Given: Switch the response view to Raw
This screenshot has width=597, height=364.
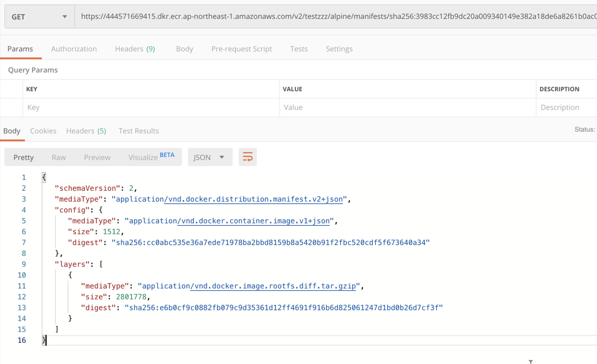Looking at the screenshot, I should click(x=59, y=156).
